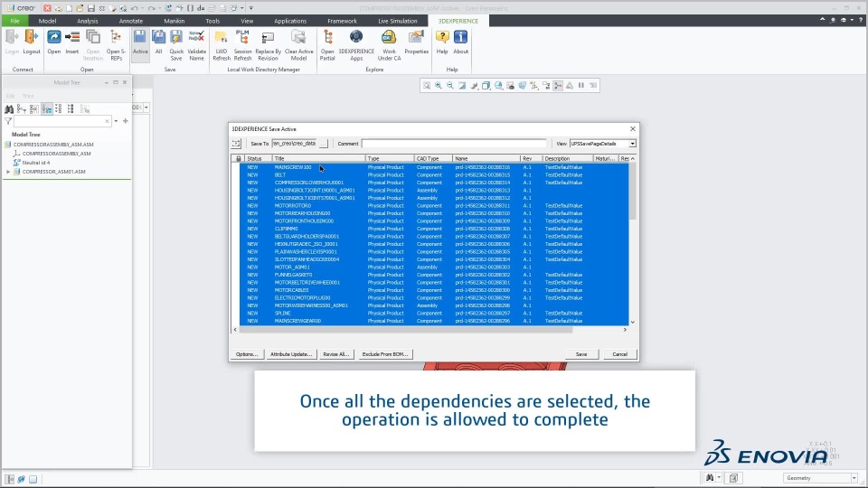The image size is (868, 488).
Task: Switch to the Analysis ribbon tab
Action: (88, 21)
